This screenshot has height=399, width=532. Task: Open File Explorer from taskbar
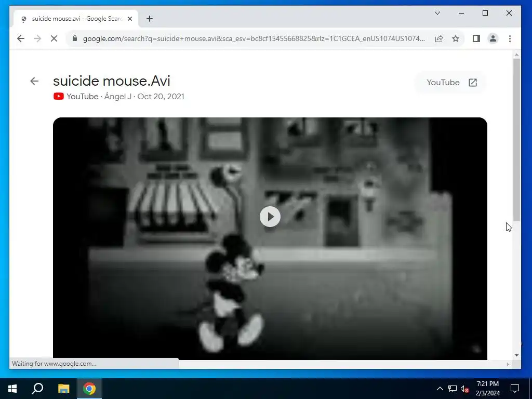pos(63,389)
